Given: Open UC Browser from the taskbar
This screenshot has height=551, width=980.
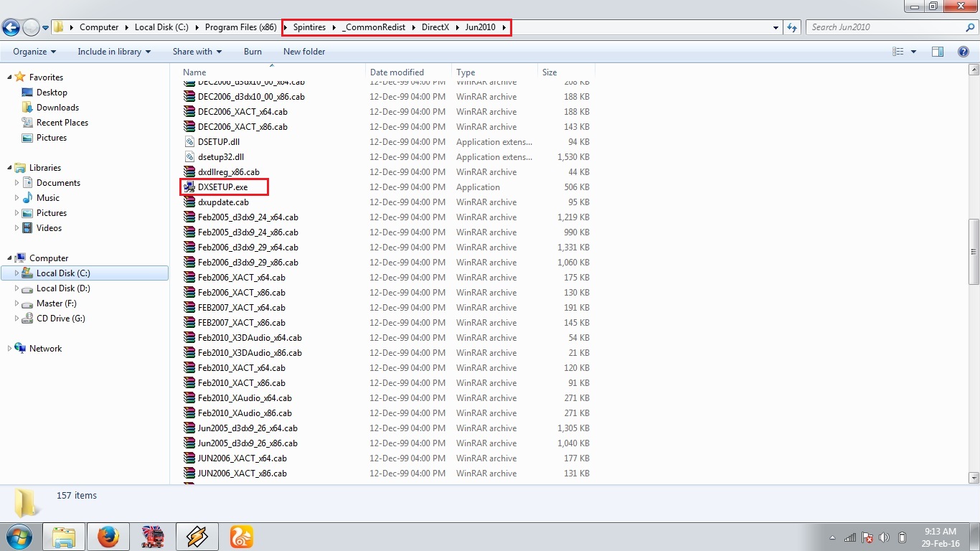Looking at the screenshot, I should tap(241, 537).
